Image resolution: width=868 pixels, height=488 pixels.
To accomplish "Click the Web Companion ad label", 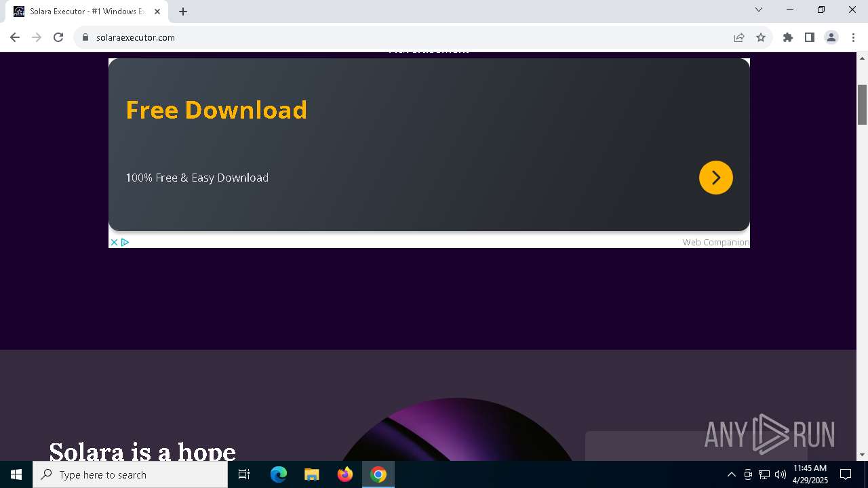I will pos(716,242).
